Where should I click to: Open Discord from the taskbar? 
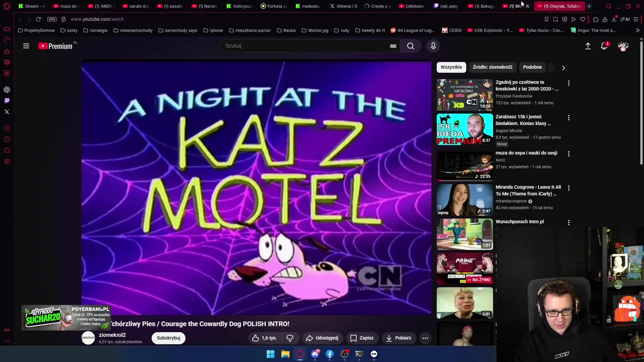pos(315,354)
